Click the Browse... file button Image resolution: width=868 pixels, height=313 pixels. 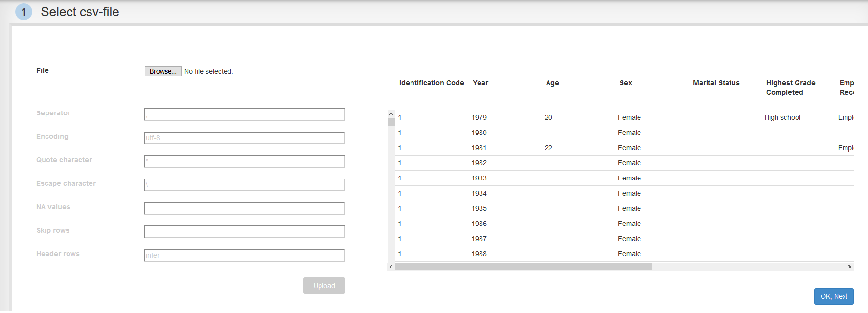coord(163,71)
